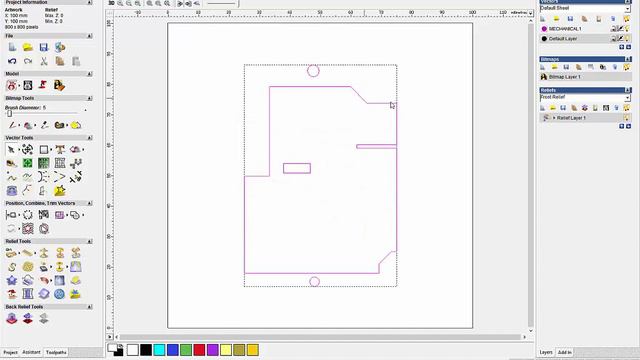This screenshot has height=360, width=640.
Task: Collapse the Bitmap Tools section
Action: pyautogui.click(x=89, y=98)
